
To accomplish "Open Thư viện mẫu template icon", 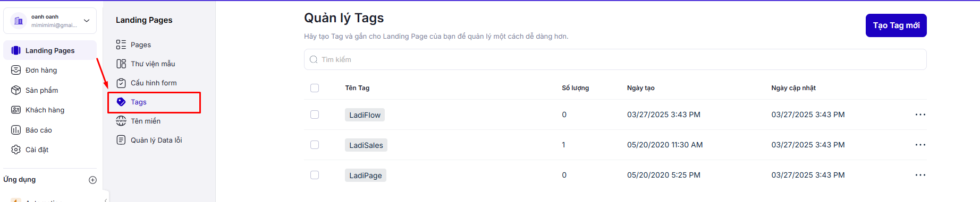I will (x=121, y=64).
